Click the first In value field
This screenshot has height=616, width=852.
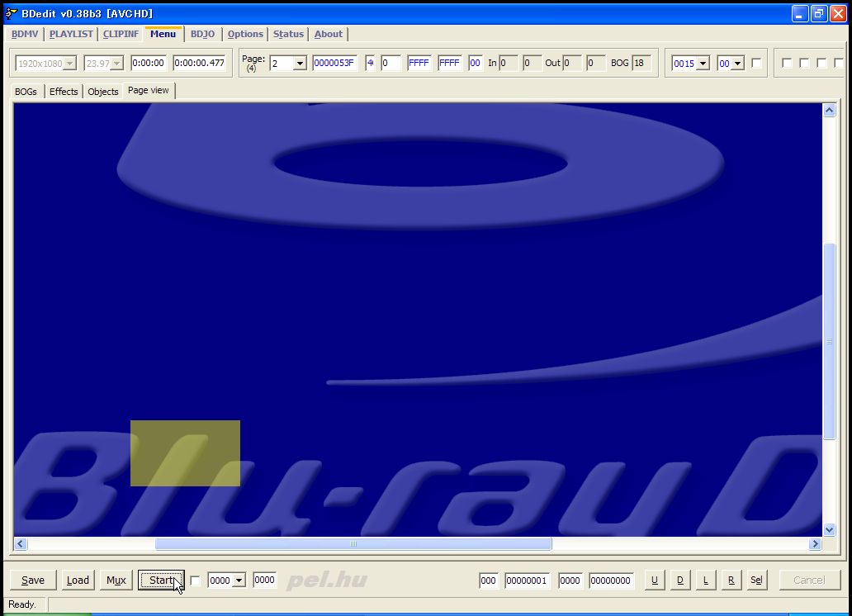click(509, 63)
